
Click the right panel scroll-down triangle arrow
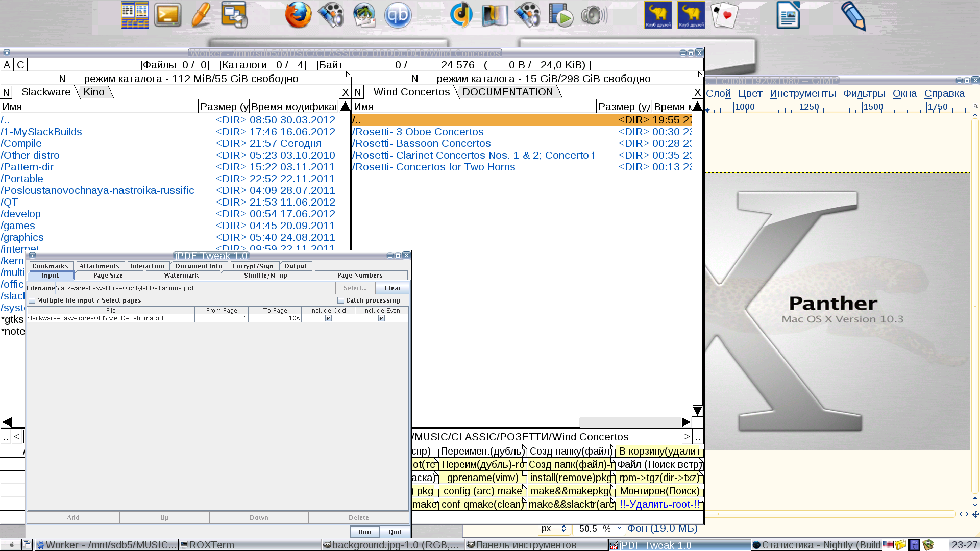coord(698,411)
